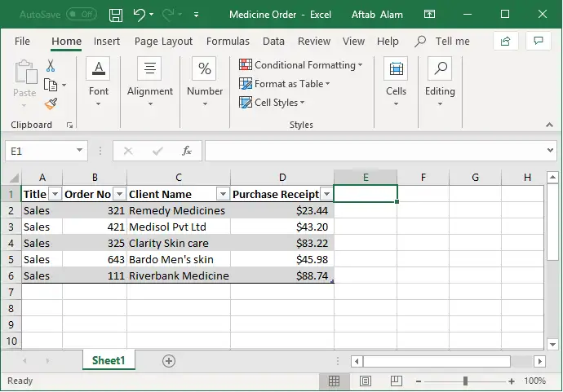Open Conditional Formatting dropdown
The height and width of the screenshot is (392, 563).
pyautogui.click(x=301, y=65)
